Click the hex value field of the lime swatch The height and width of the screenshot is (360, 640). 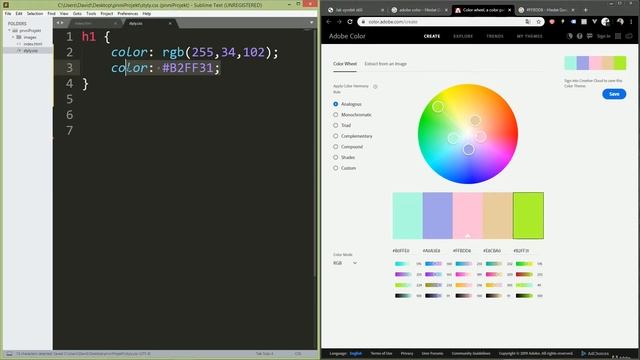point(521,251)
